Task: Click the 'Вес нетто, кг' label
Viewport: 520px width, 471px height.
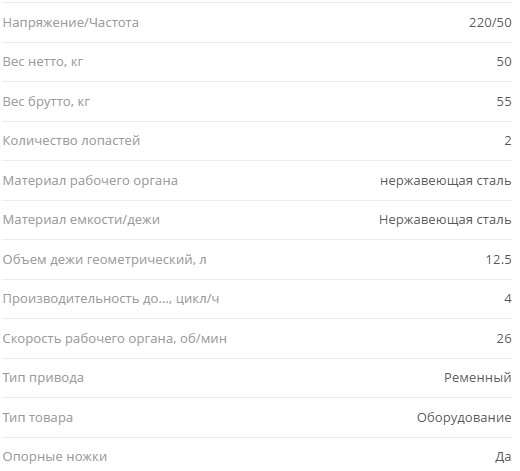Action: 43,62
